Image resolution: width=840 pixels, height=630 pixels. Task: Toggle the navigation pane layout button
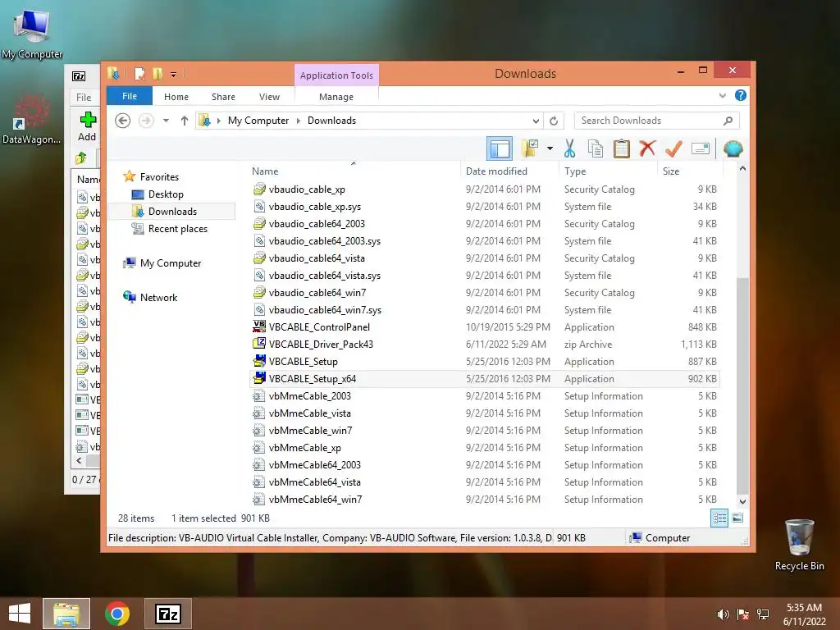click(x=500, y=148)
